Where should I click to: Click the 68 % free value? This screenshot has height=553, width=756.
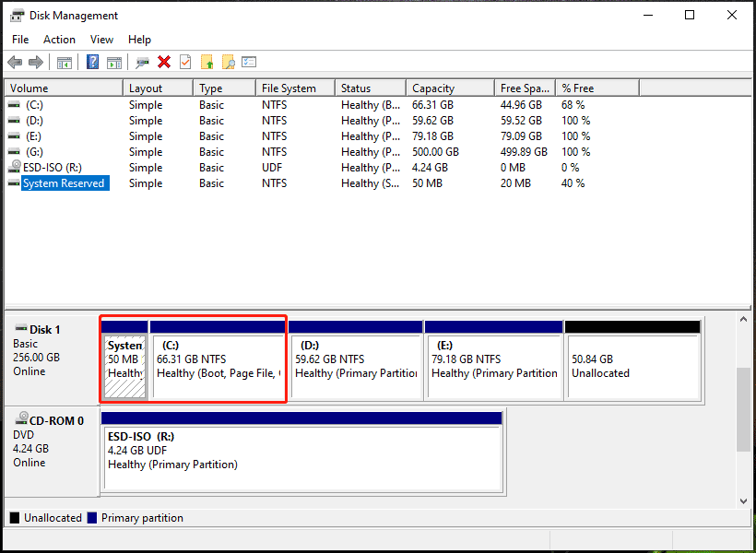click(x=573, y=105)
